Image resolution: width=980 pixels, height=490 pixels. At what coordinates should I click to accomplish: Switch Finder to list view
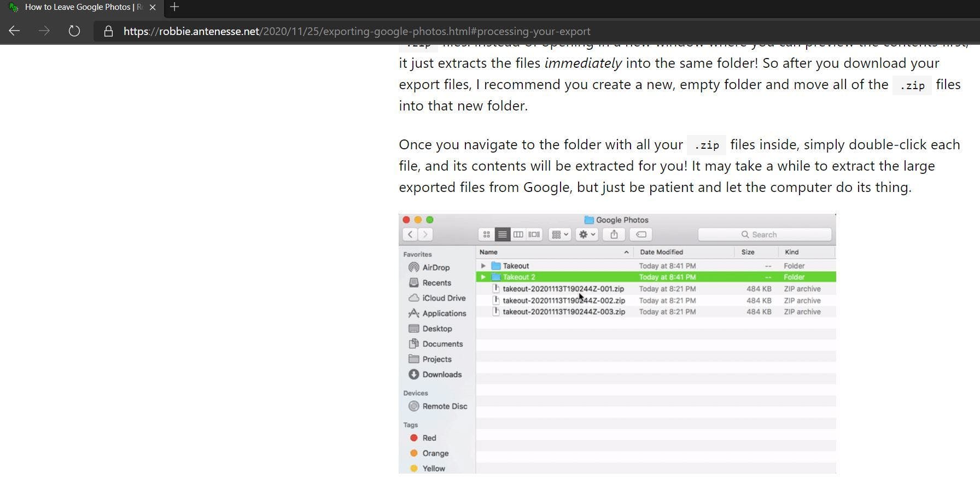[502, 235]
